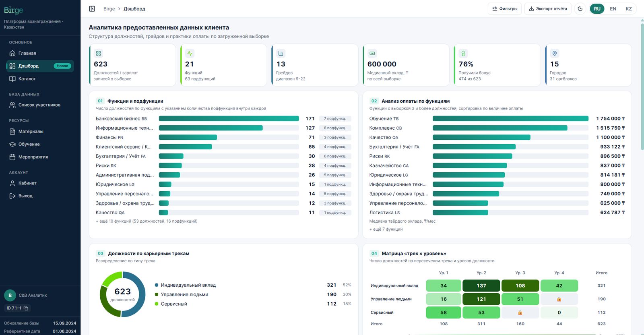The image size is (644, 335).
Task: Click Выход to log out
Action: click(x=40, y=196)
